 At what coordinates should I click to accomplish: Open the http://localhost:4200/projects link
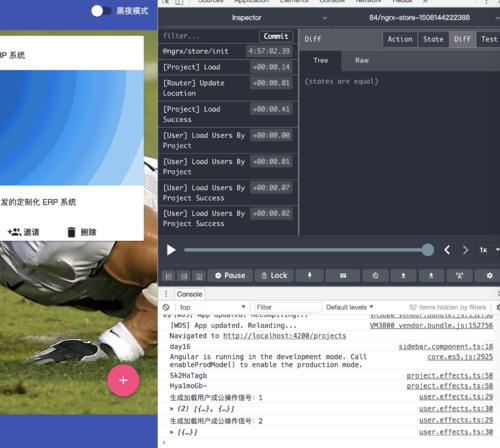point(284,336)
